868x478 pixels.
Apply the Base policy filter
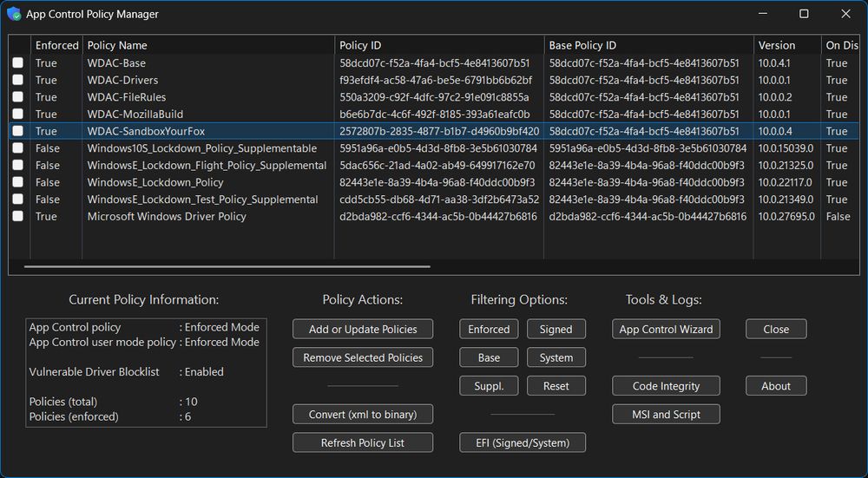489,357
